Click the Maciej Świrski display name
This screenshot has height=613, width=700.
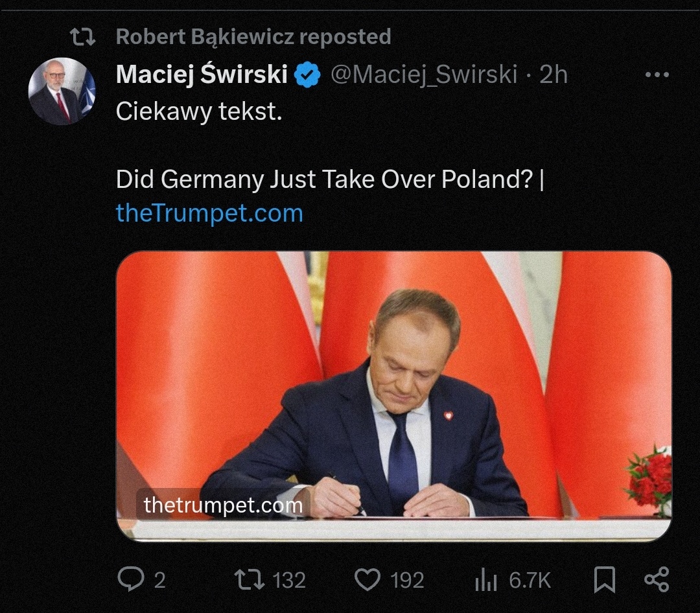(x=202, y=74)
